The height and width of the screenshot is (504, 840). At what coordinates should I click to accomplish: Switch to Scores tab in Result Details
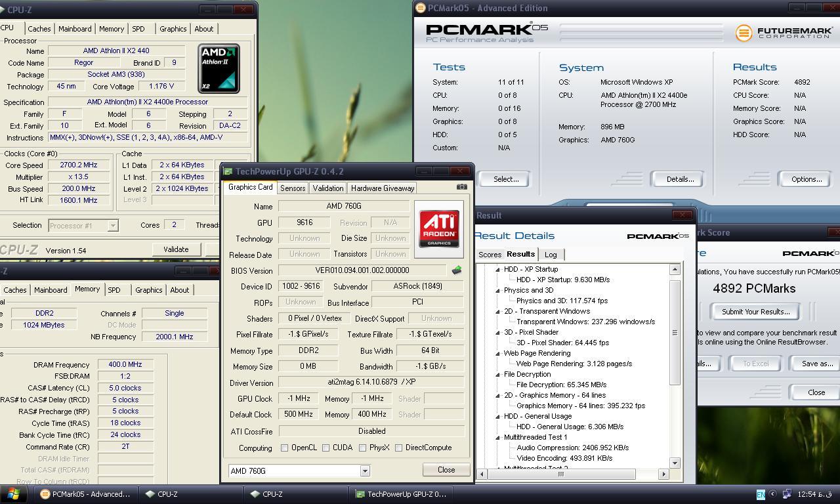490,255
